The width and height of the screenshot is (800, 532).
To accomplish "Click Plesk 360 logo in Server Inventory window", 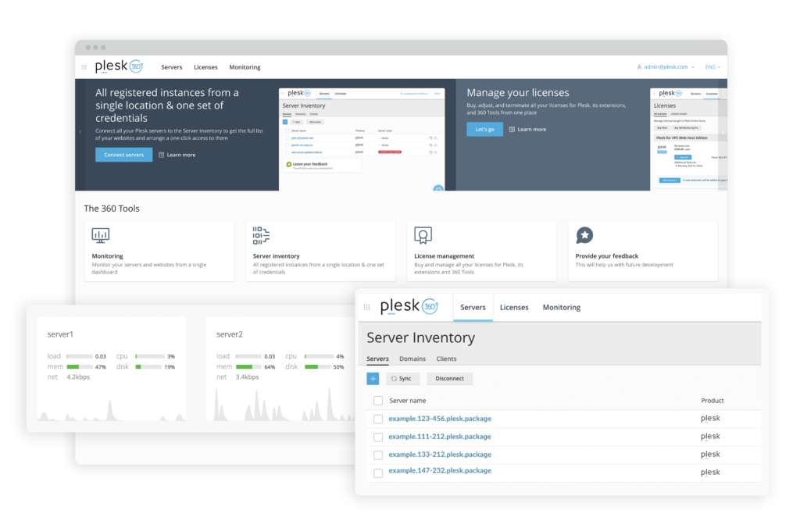I will pyautogui.click(x=409, y=306).
